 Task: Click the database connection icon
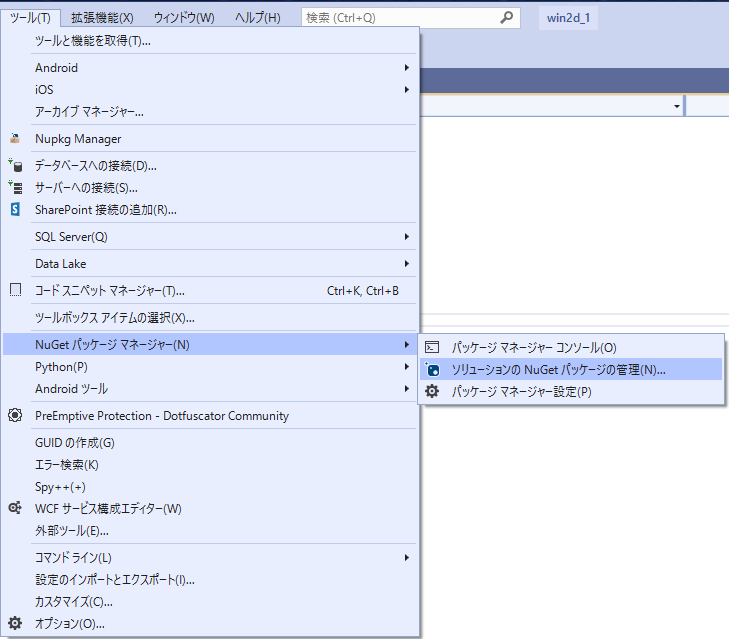pos(15,166)
